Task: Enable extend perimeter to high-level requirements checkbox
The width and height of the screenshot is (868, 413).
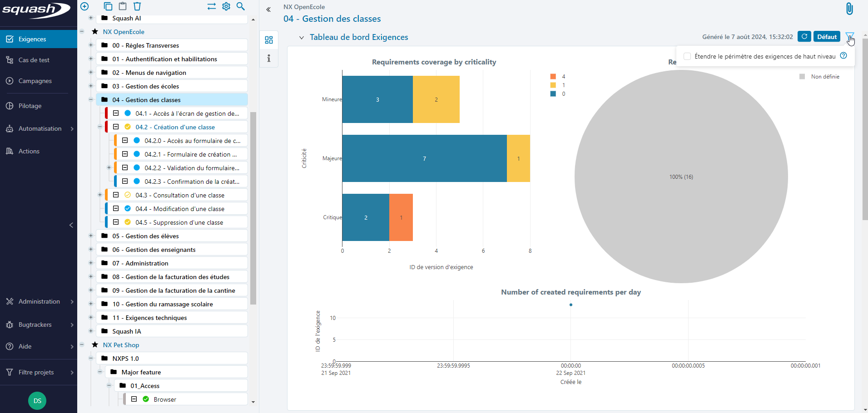Action: (x=687, y=56)
